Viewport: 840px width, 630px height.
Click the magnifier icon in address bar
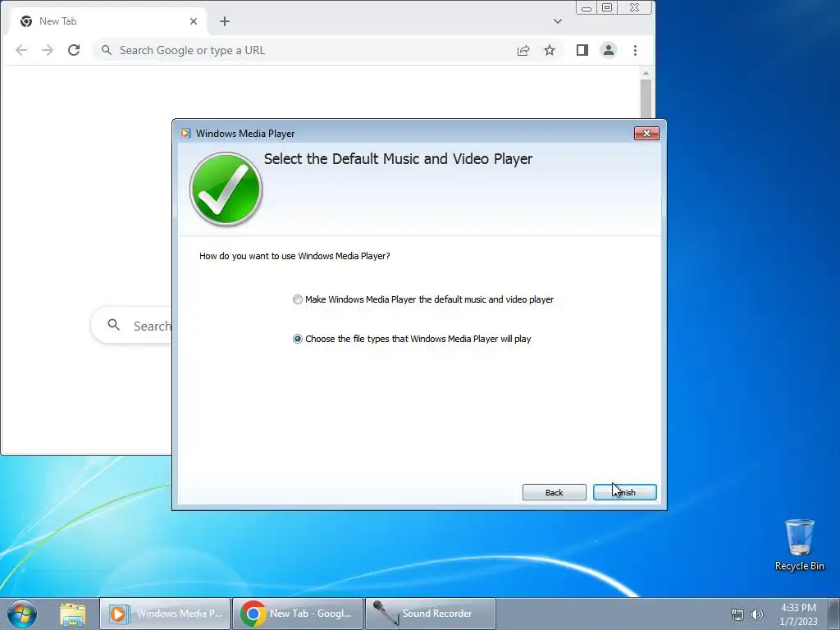click(x=107, y=50)
